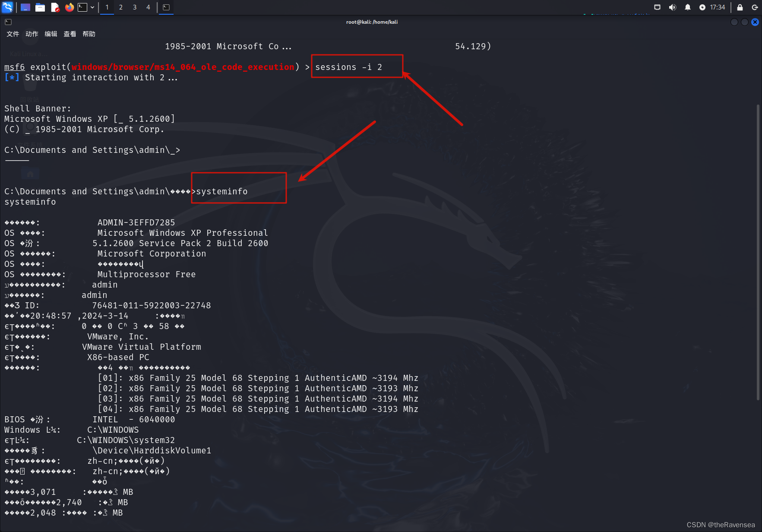Open the 编辑 menu
This screenshot has height=532, width=762.
[x=51, y=34]
